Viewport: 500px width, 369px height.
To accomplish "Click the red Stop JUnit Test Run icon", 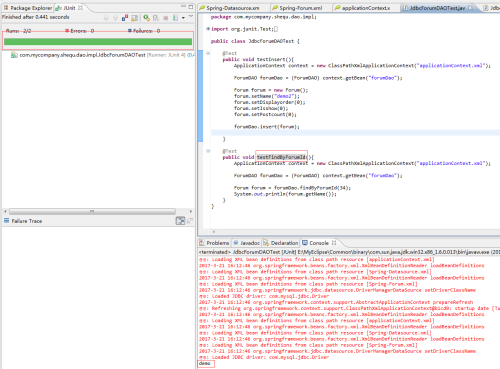I will coord(165,18).
